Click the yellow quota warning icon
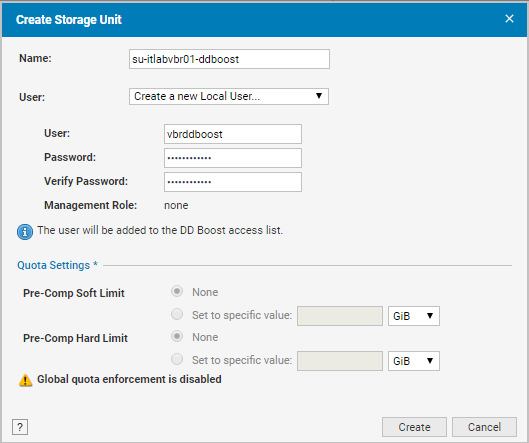Viewport: 529px width, 443px height. coord(25,380)
